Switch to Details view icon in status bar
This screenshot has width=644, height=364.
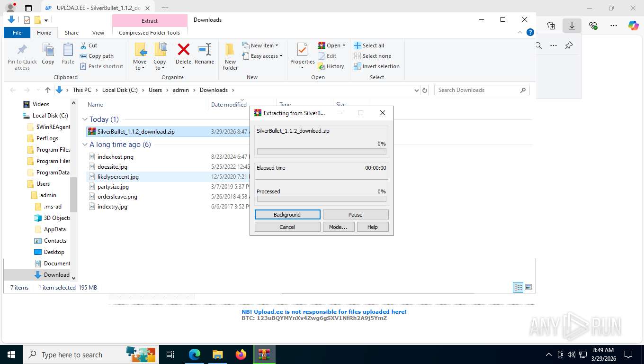click(x=519, y=287)
